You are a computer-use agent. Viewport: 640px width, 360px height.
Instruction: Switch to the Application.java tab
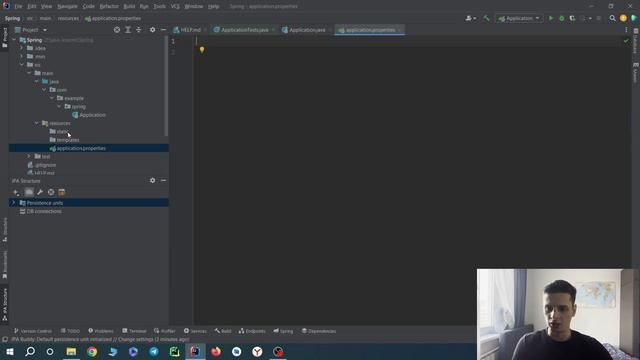307,30
